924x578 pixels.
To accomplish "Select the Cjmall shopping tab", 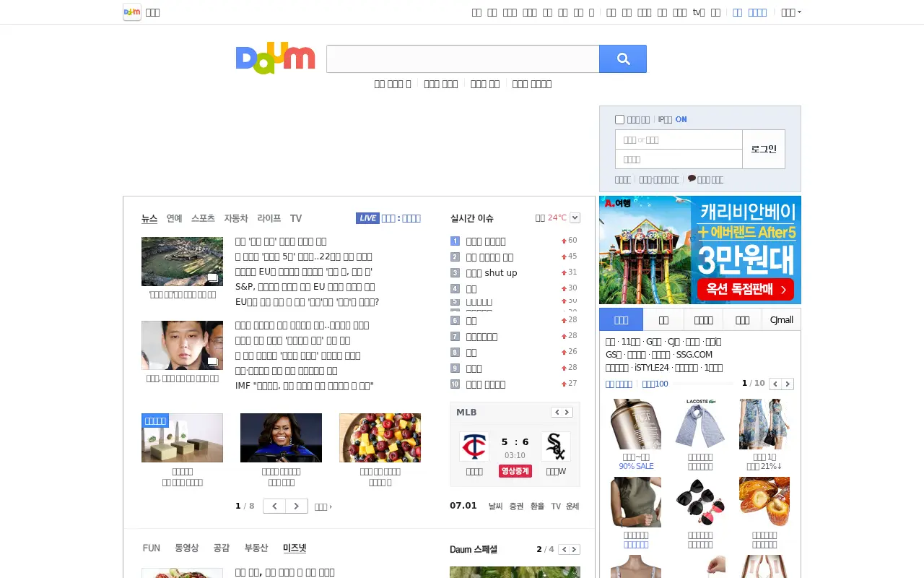I will (782, 319).
